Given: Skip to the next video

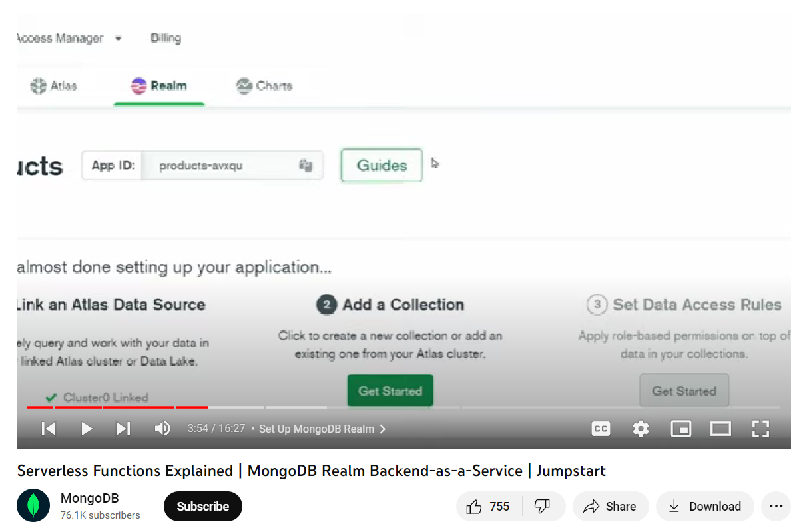Looking at the screenshot, I should 123,429.
